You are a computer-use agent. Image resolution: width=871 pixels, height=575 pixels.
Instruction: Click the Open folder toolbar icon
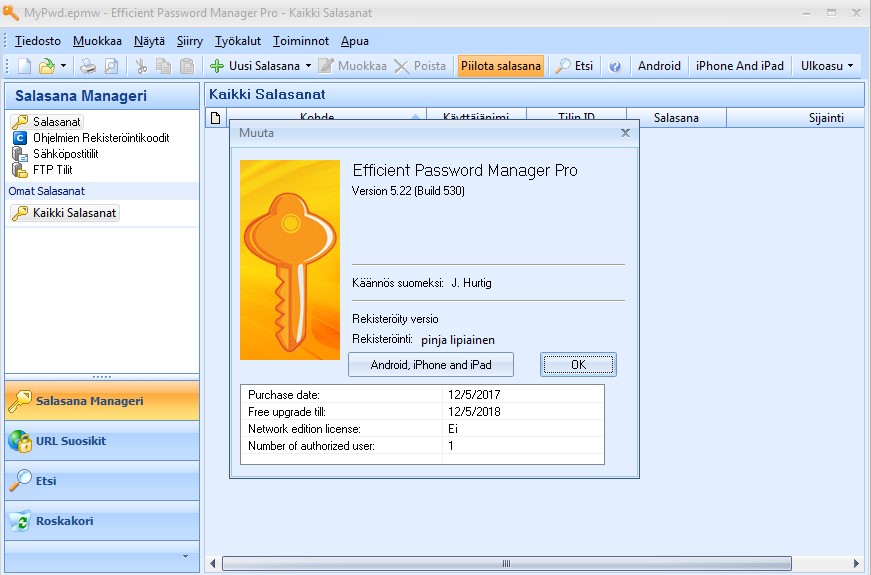tap(47, 66)
